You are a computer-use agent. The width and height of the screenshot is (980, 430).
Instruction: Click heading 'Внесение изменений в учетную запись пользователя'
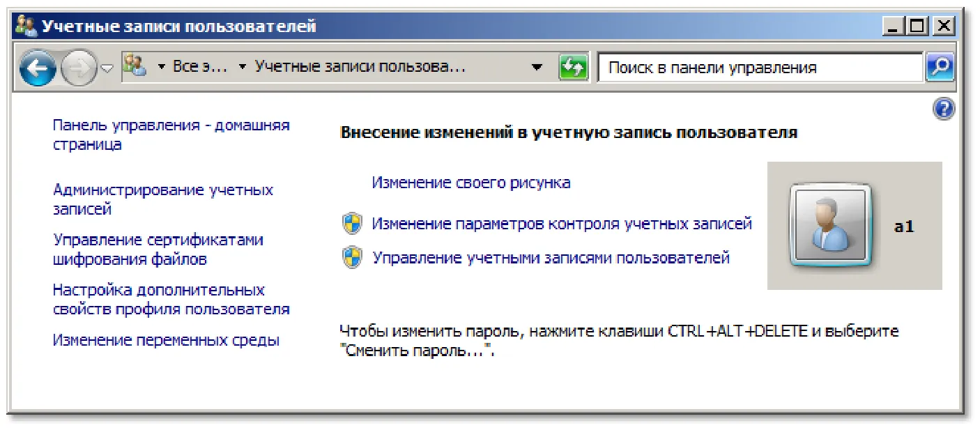coord(569,132)
